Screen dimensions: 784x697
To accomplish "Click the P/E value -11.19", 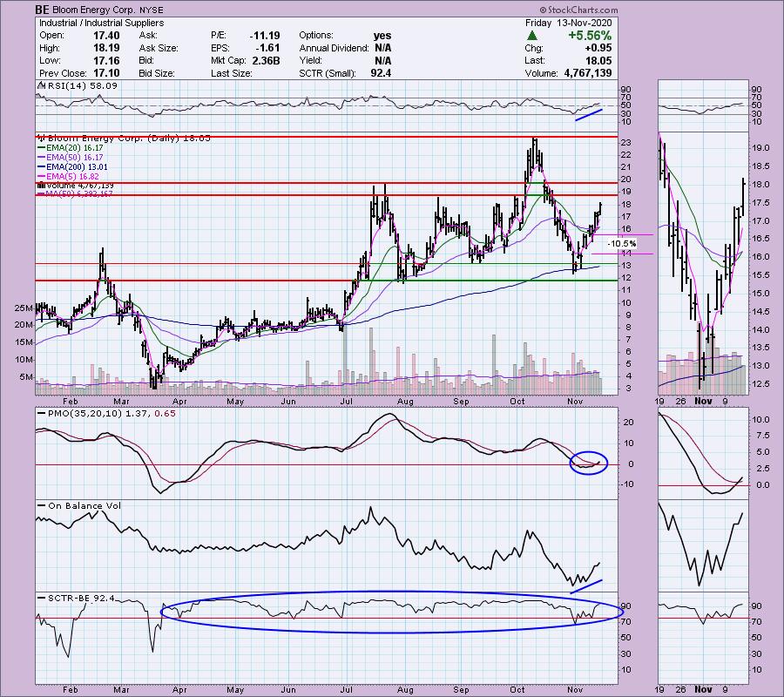I will (x=265, y=36).
